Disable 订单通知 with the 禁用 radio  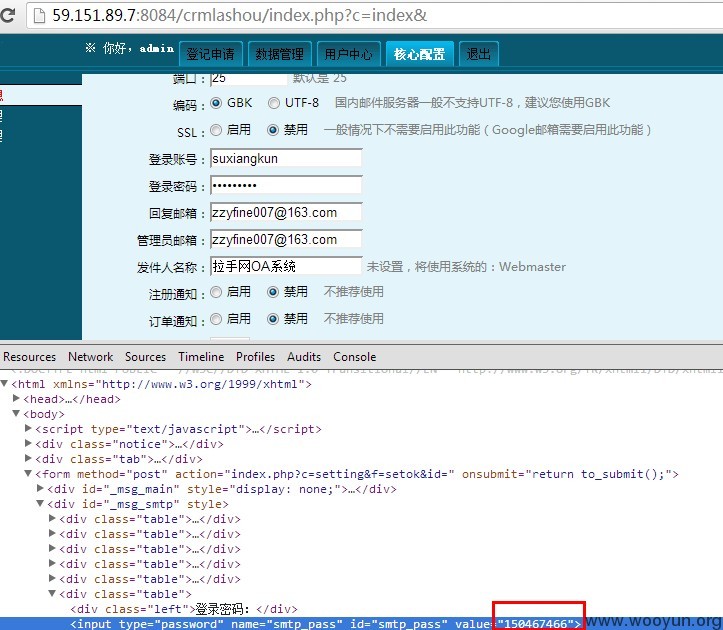(x=273, y=319)
